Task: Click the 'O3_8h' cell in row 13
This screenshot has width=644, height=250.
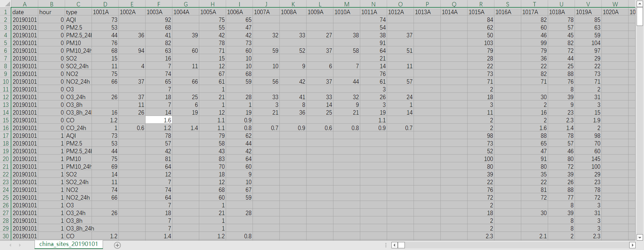Action: (78, 105)
